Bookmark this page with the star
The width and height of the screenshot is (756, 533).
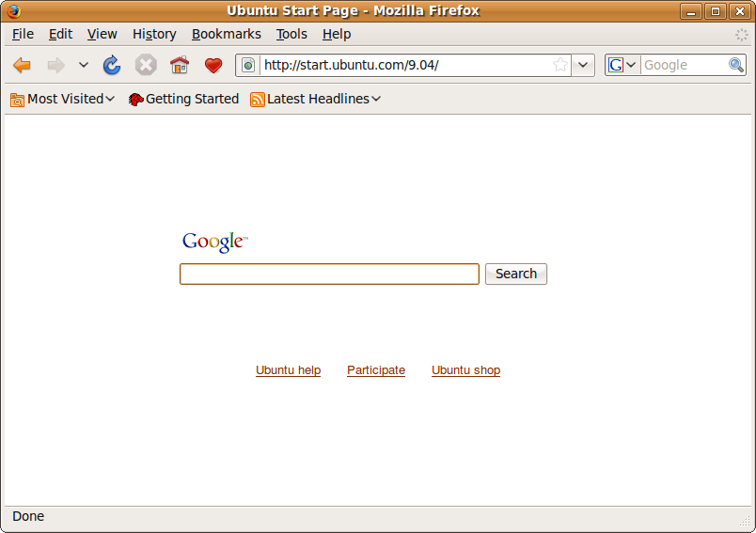click(560, 65)
